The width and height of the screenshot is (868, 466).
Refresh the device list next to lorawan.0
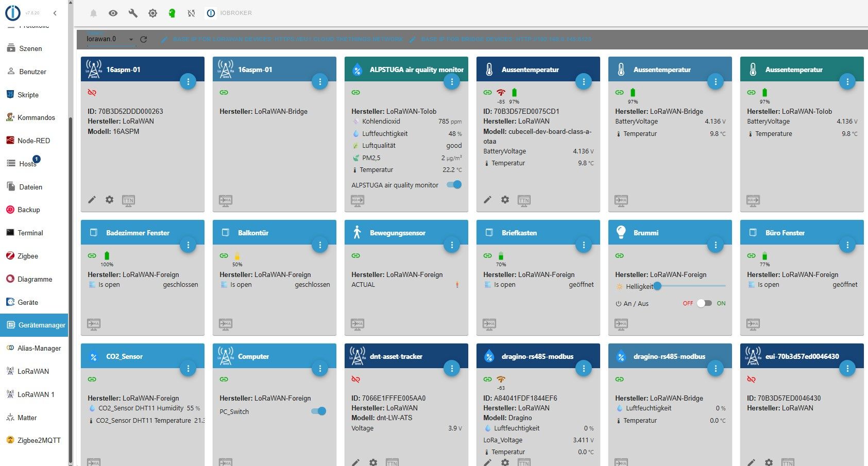[x=144, y=39]
